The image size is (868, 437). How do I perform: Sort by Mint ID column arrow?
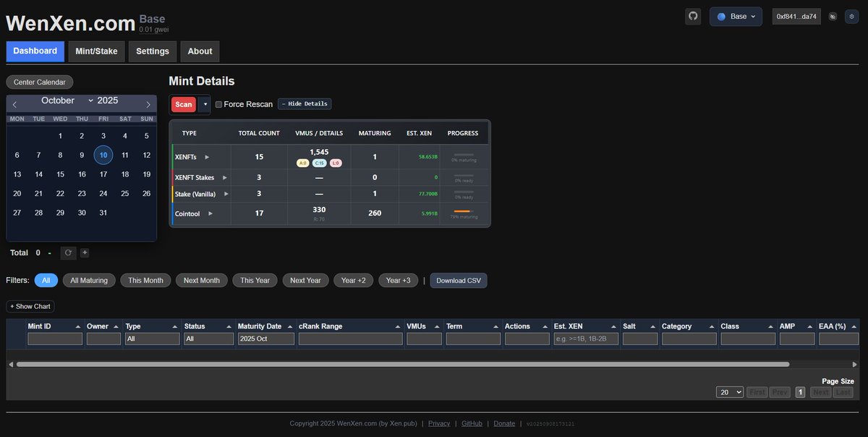click(x=80, y=326)
